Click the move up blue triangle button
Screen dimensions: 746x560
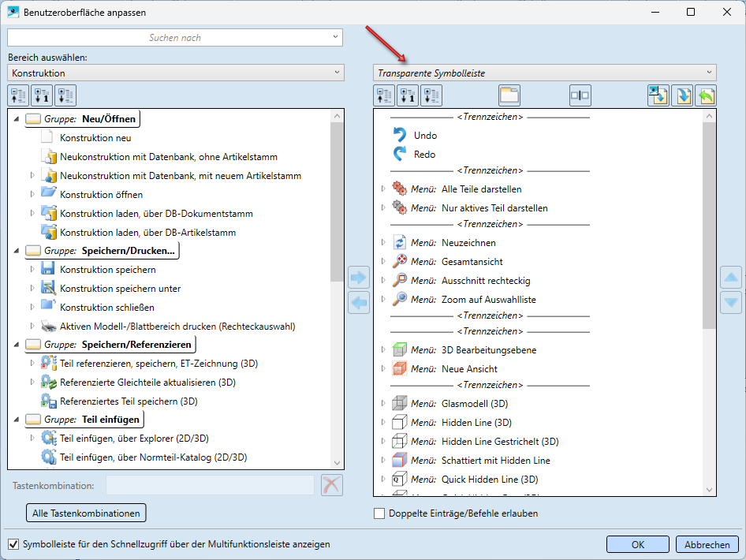coord(731,278)
